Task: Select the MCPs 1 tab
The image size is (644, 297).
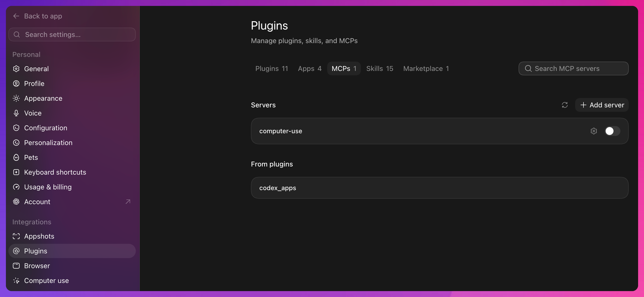Action: (x=344, y=68)
